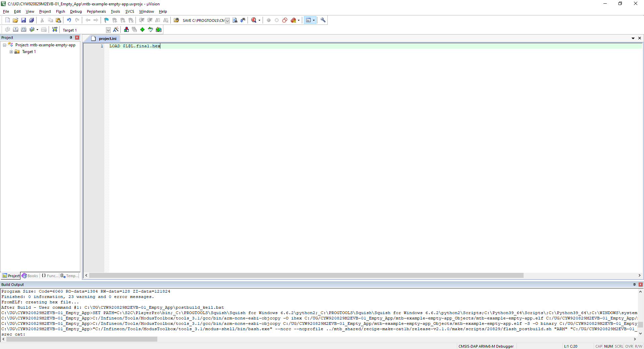Download to flash LOAD icon
Viewport: 644px width, 349px height.
click(x=55, y=30)
